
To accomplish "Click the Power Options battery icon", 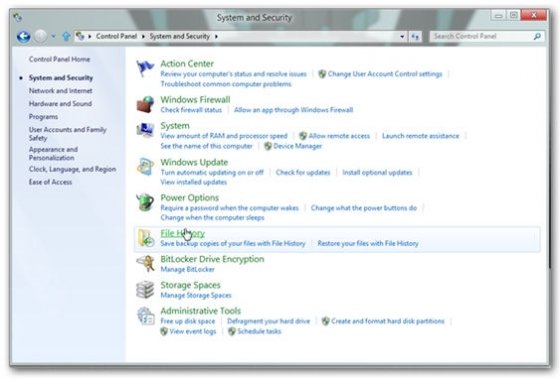I will point(145,202).
